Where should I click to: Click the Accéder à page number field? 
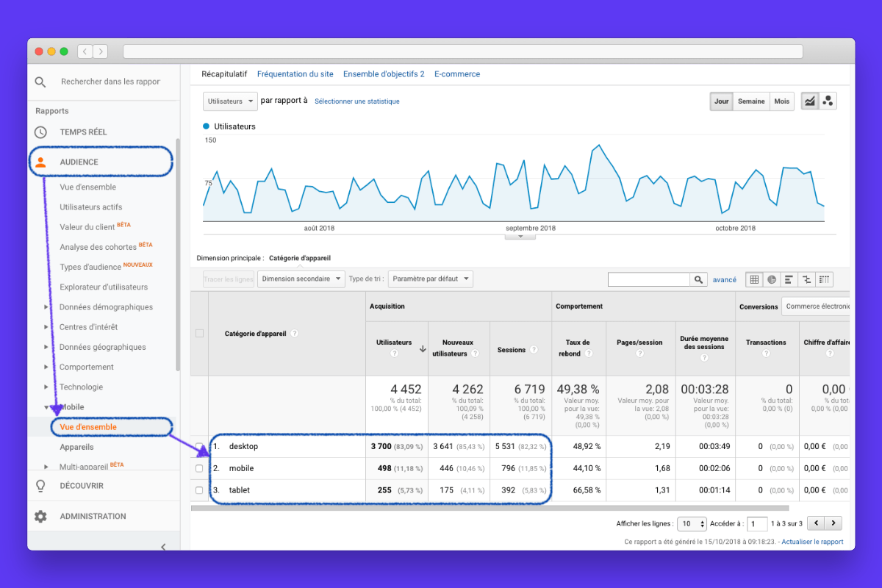click(x=757, y=523)
